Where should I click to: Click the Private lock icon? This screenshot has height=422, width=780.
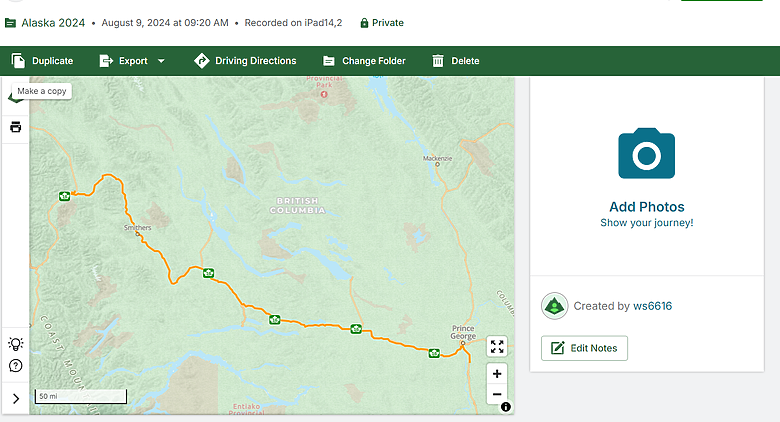[364, 23]
